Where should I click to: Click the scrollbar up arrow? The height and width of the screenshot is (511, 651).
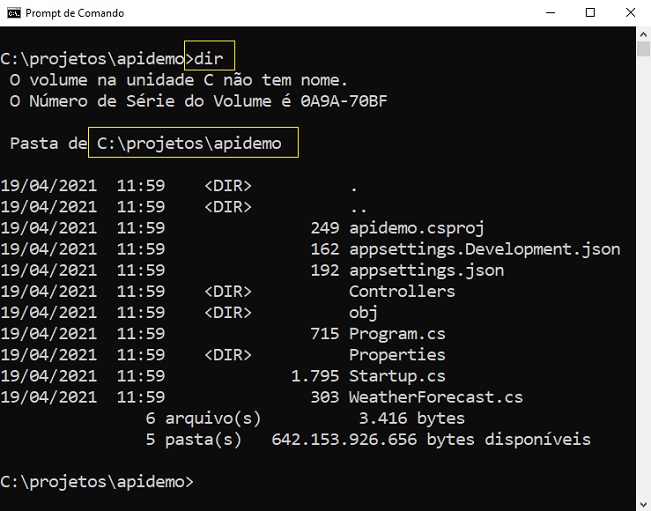click(644, 34)
